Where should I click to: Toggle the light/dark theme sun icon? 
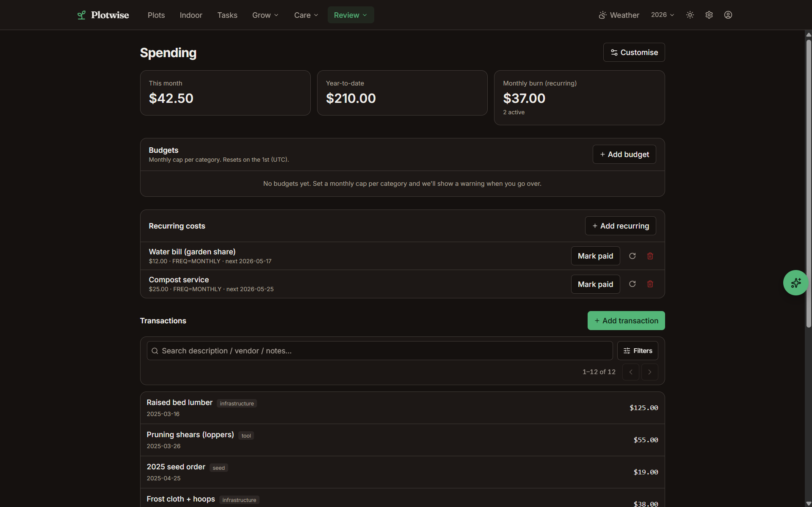[x=690, y=15]
